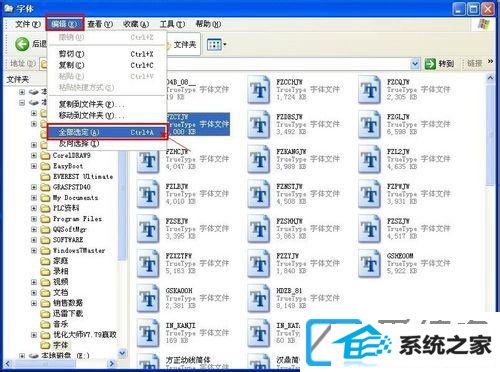
Task: Select the FZKANGJW font file icon
Action: (258, 159)
